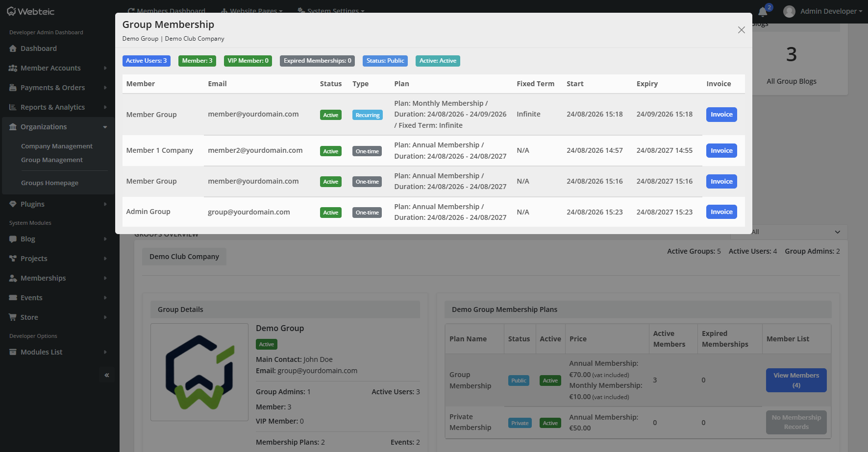Click the Projects icon in sidebar

[13, 259]
